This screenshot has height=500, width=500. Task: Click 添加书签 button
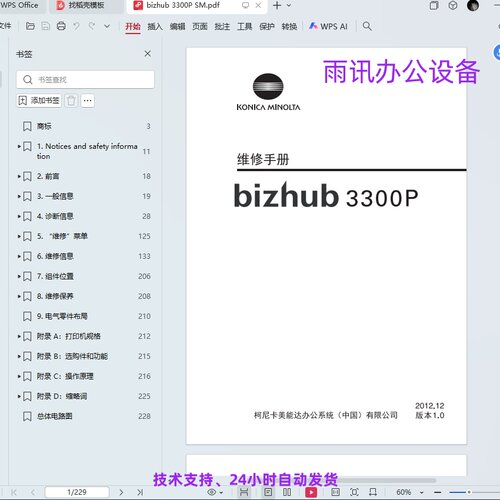pyautogui.click(x=39, y=100)
